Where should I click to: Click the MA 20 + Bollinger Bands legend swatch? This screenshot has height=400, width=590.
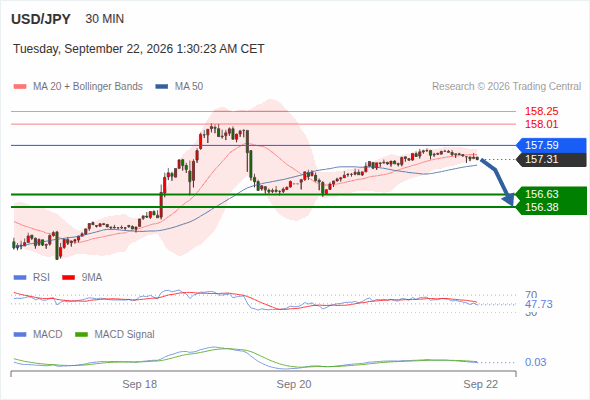pyautogui.click(x=20, y=87)
